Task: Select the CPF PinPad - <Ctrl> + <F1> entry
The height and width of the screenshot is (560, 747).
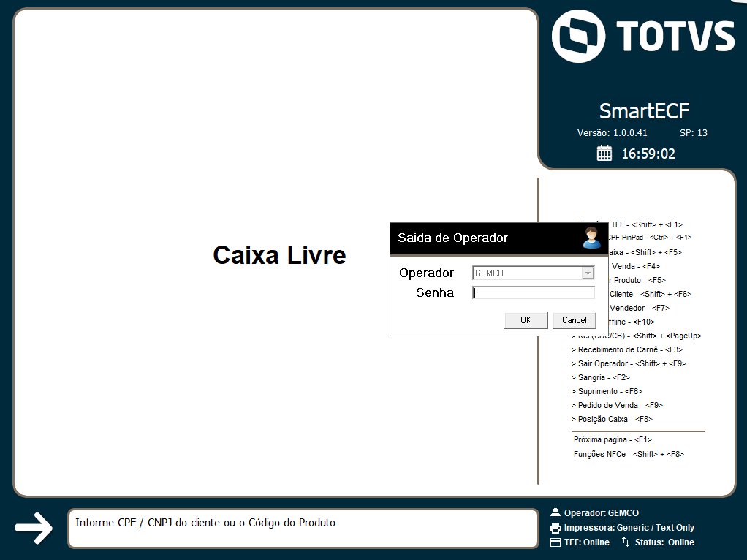Action: point(650,238)
